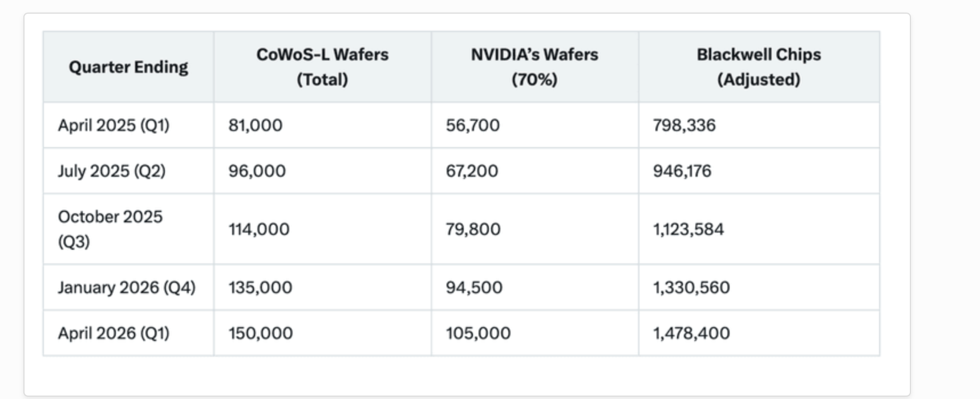Click the 56,700 cell
The image size is (980, 399).
tap(473, 125)
